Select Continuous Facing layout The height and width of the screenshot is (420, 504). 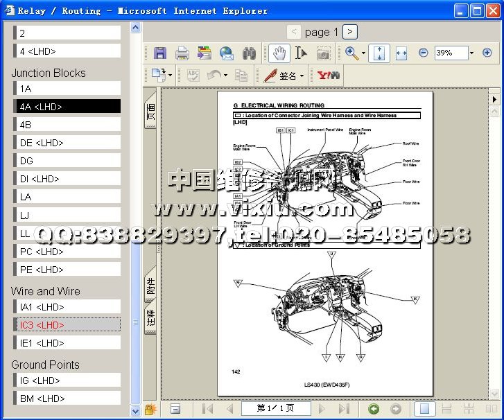pyautogui.click(x=469, y=409)
